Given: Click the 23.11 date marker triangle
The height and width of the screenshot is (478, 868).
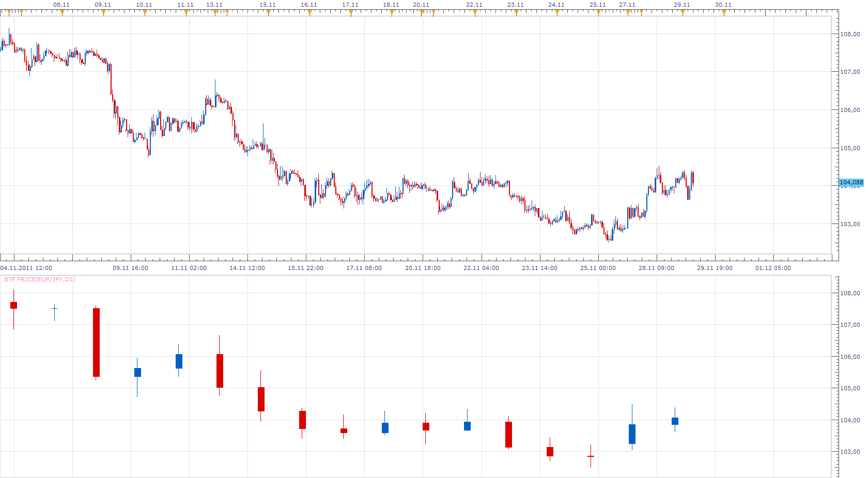Looking at the screenshot, I should pos(516,12).
